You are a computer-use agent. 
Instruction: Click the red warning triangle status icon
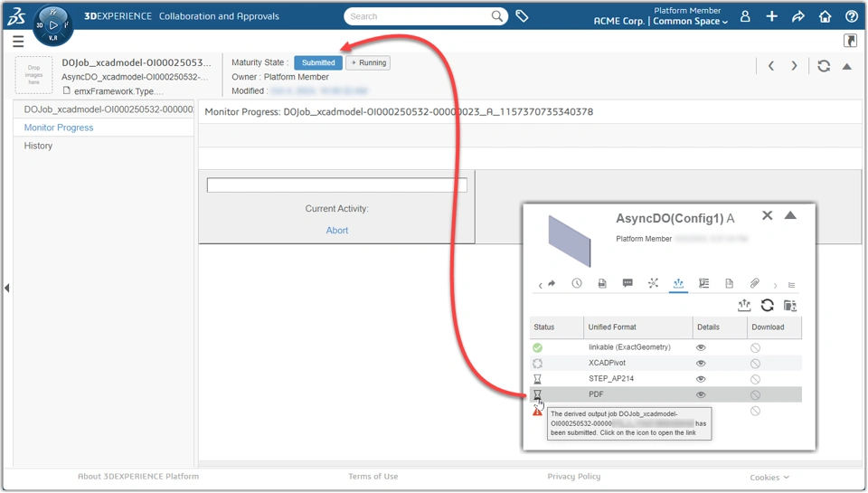pos(537,411)
